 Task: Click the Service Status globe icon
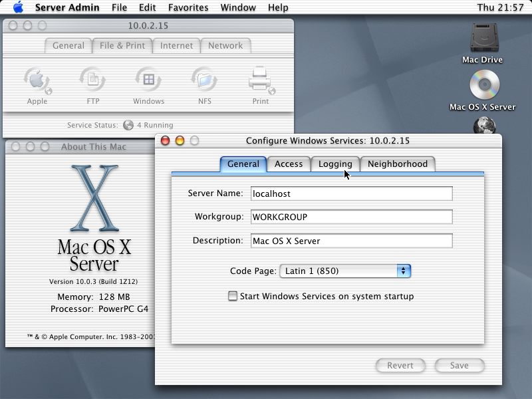pos(128,125)
